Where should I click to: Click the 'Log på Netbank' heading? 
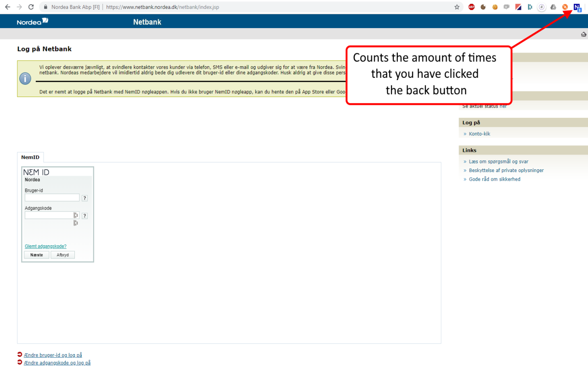(x=45, y=49)
